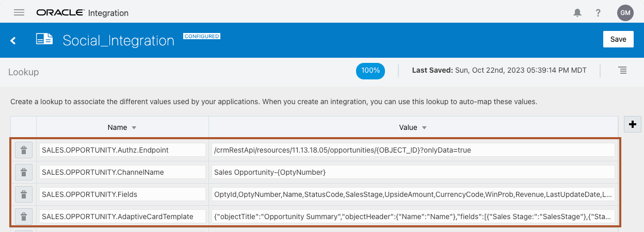644x232 pixels.
Task: Open the notifications bell
Action: 577,13
